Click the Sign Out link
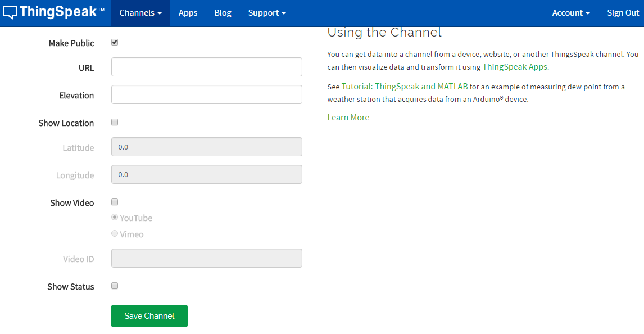The height and width of the screenshot is (334, 644). click(623, 12)
